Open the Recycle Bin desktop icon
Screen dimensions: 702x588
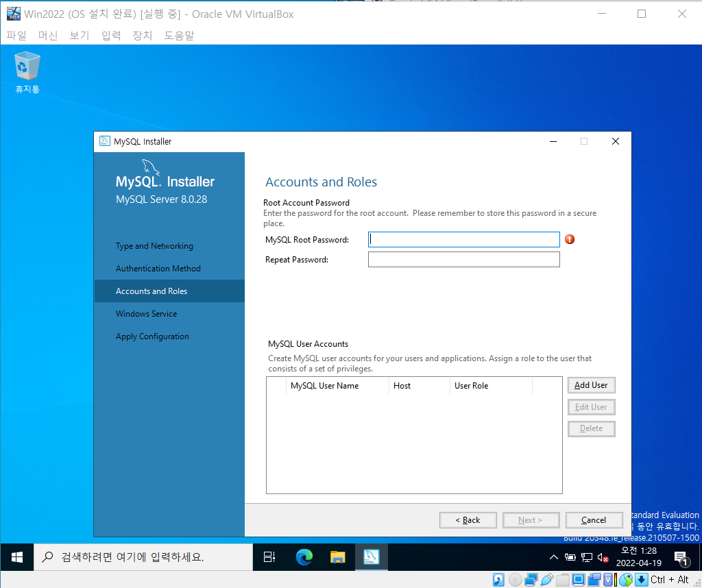coord(27,73)
